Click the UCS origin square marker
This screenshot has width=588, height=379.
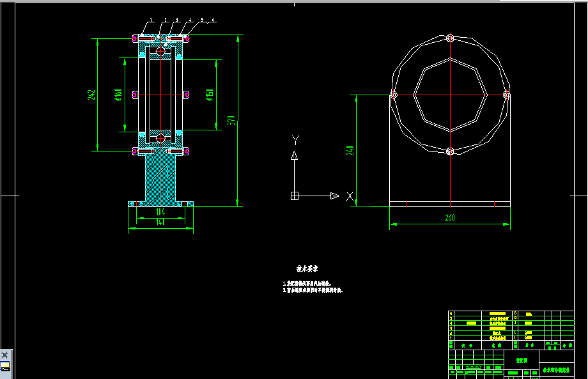(295, 196)
